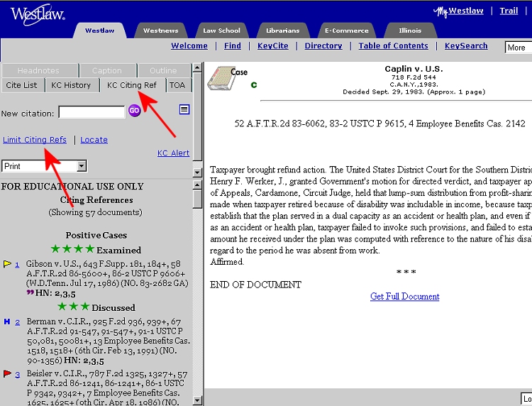
Task: Open the Illinois tab
Action: click(x=410, y=31)
